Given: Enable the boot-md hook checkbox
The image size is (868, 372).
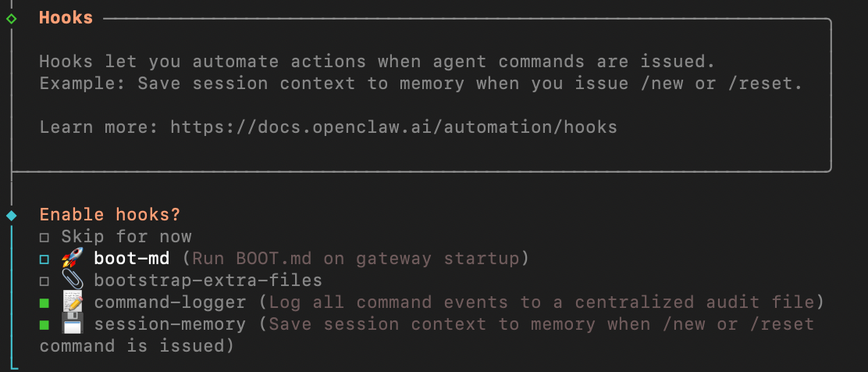Looking at the screenshot, I should (44, 259).
